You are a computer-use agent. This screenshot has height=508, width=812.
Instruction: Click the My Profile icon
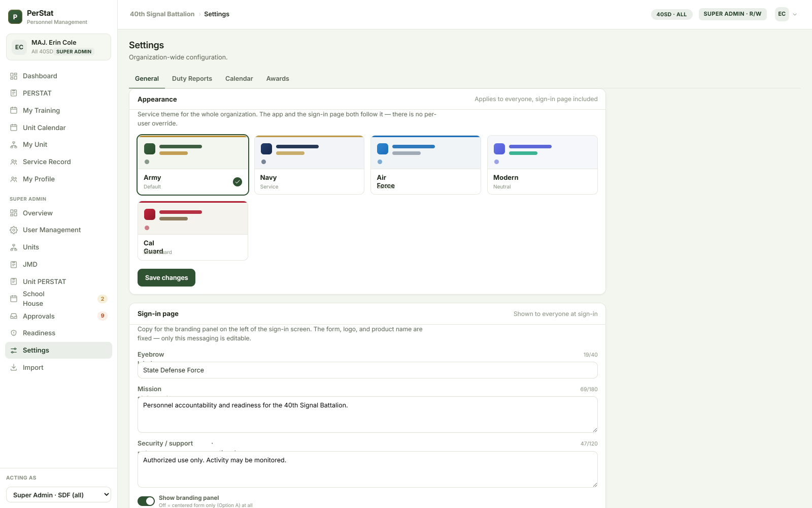[14, 179]
